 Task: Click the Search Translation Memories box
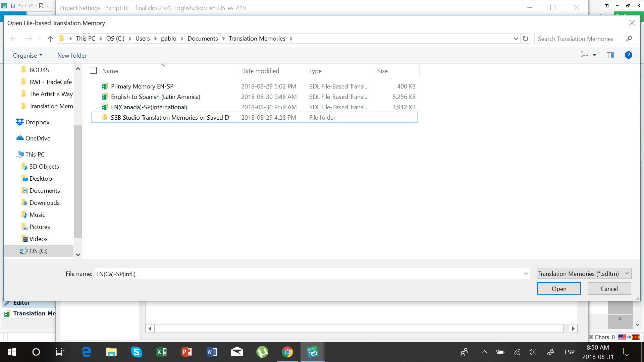click(580, 39)
